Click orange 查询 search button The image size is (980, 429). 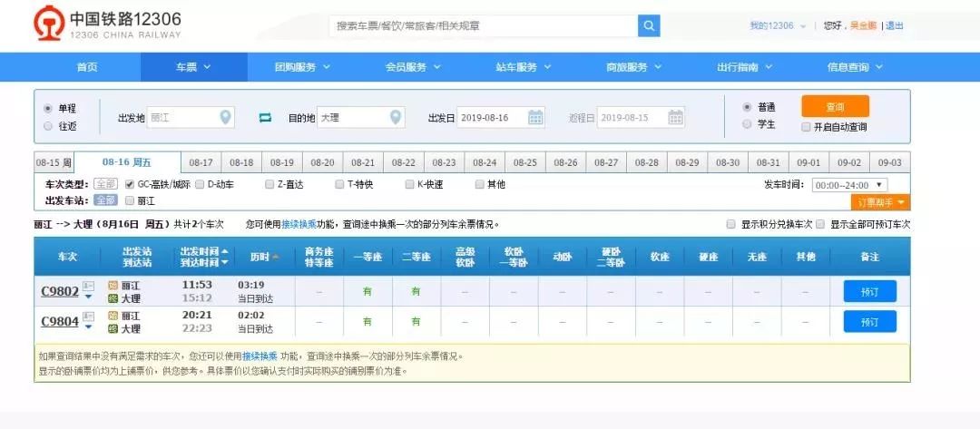[835, 106]
